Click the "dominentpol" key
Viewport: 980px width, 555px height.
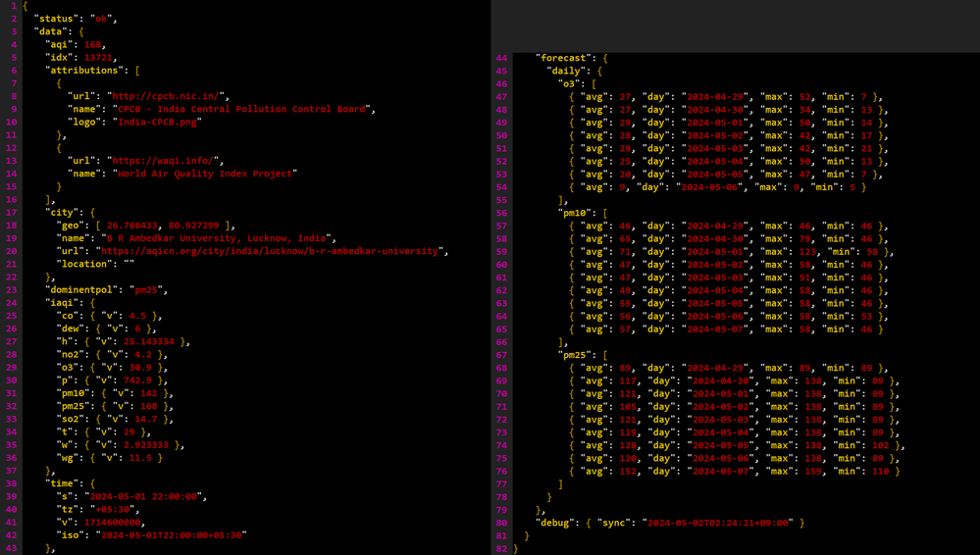coord(81,290)
